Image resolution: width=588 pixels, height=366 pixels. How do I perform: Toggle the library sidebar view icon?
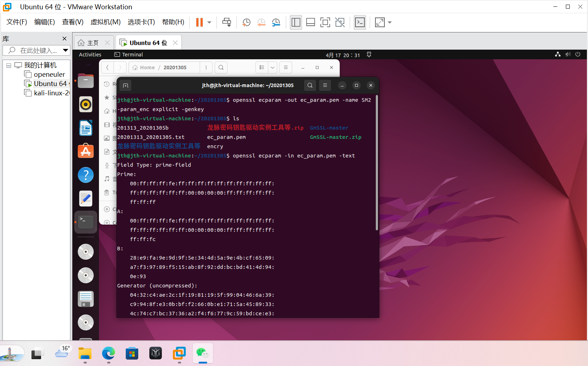pos(296,22)
